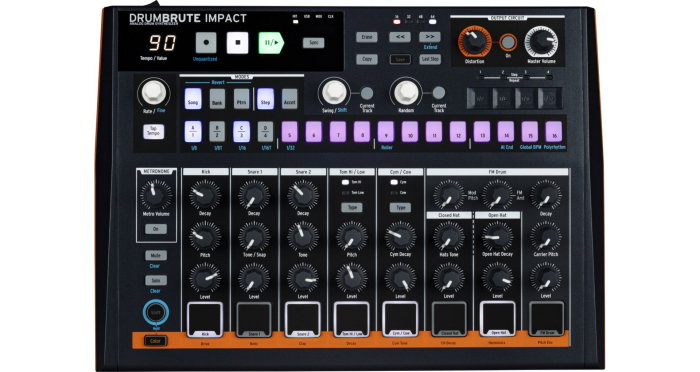Screen dimensions: 700x372
Task: Click the Hats Tone knob
Action: pos(449,236)
